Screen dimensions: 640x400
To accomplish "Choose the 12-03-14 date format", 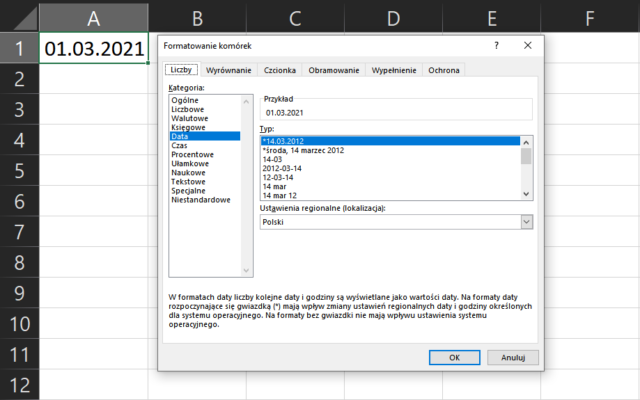I will pyautogui.click(x=390, y=178).
